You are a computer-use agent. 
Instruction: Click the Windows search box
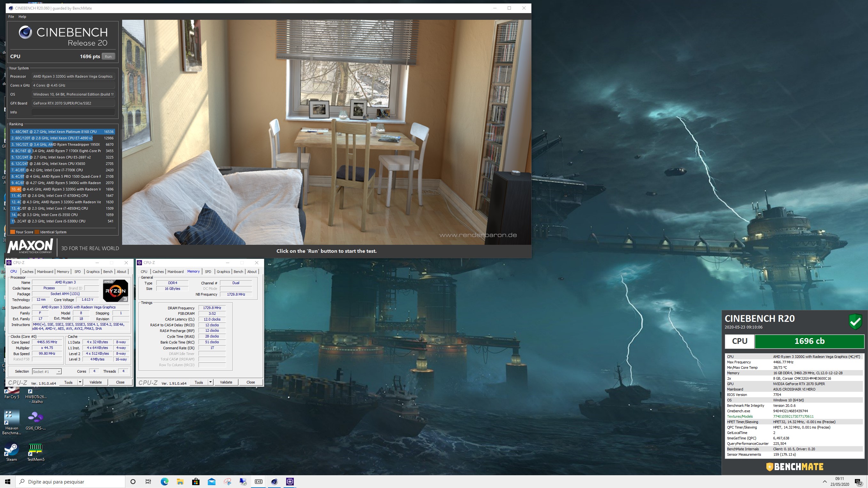[x=70, y=482]
